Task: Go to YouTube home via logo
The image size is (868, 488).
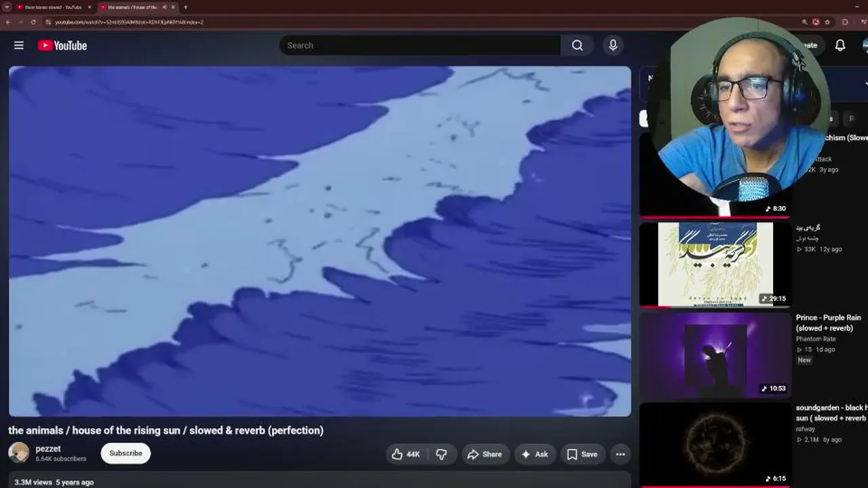Action: (62, 45)
